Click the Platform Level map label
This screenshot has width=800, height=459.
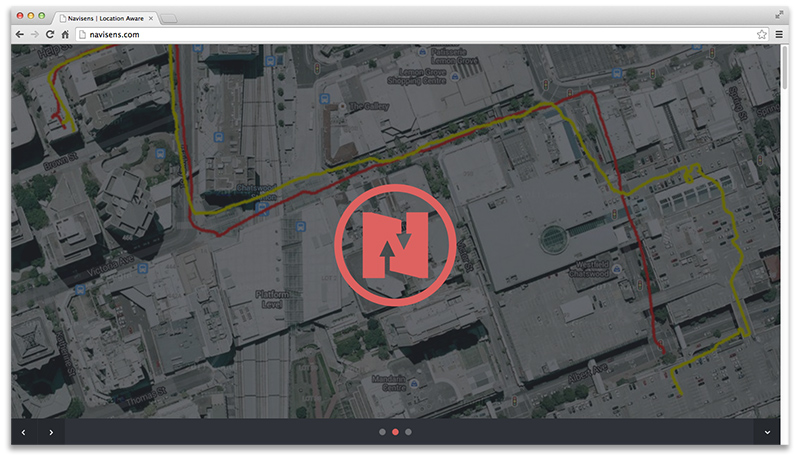pyautogui.click(x=272, y=299)
